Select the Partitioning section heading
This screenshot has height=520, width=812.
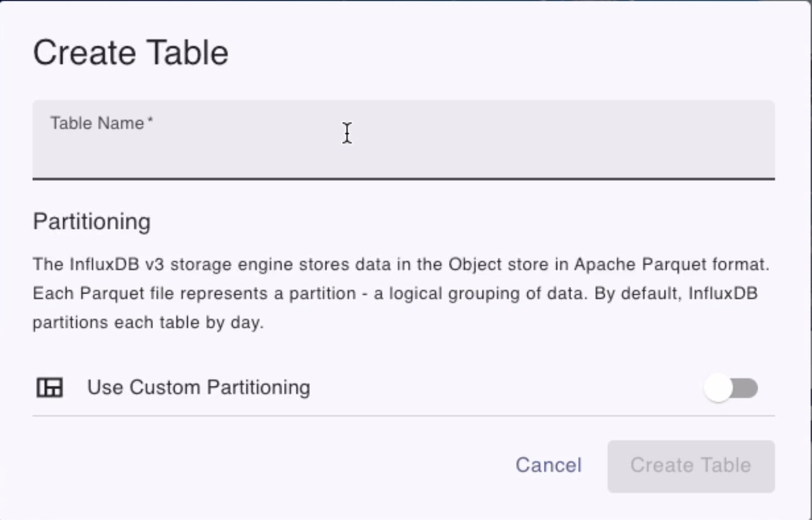pyautogui.click(x=91, y=221)
